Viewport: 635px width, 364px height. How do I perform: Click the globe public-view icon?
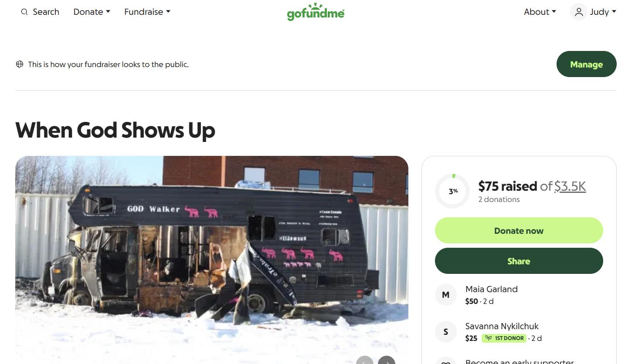click(x=20, y=64)
